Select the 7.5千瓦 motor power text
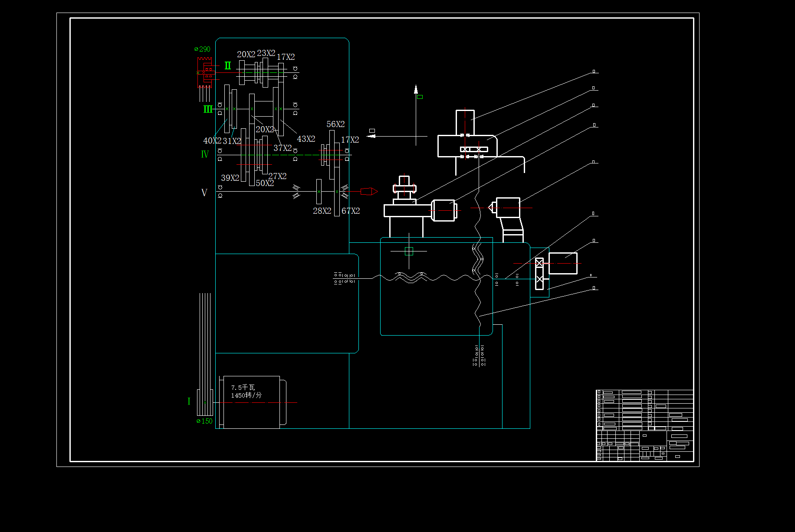 [x=243, y=388]
